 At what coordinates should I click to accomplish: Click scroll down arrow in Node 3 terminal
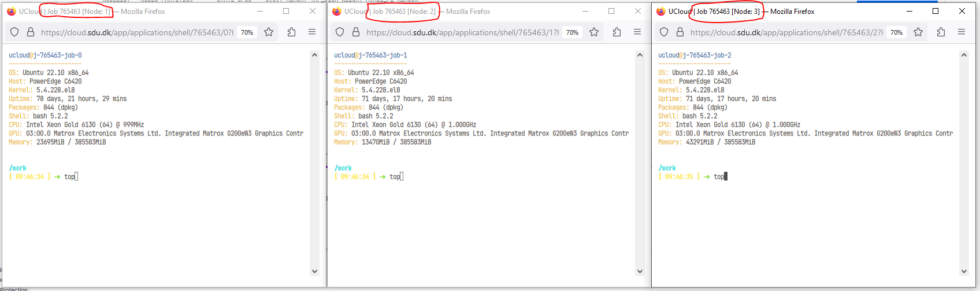[964, 271]
